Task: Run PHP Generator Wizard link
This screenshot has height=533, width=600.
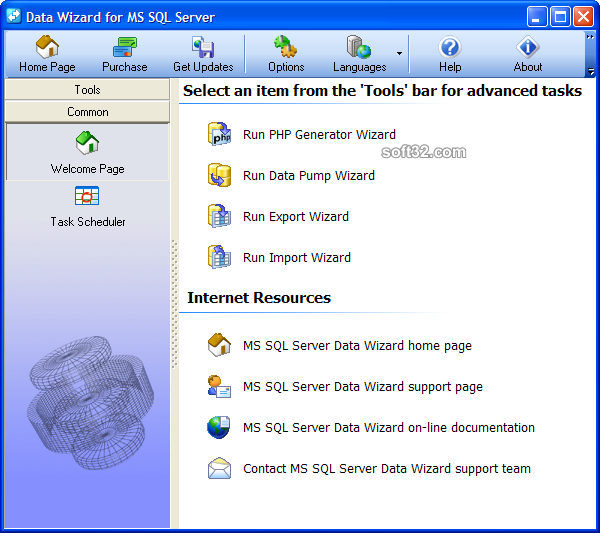Action: (x=319, y=135)
